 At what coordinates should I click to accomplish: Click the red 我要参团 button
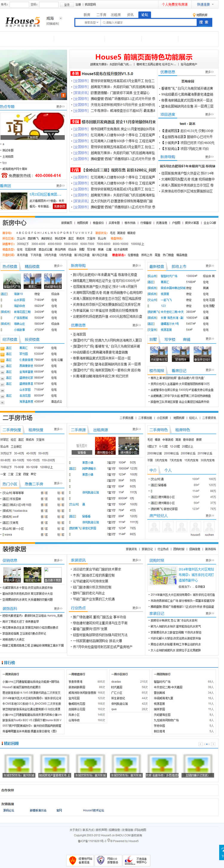click(x=59, y=206)
